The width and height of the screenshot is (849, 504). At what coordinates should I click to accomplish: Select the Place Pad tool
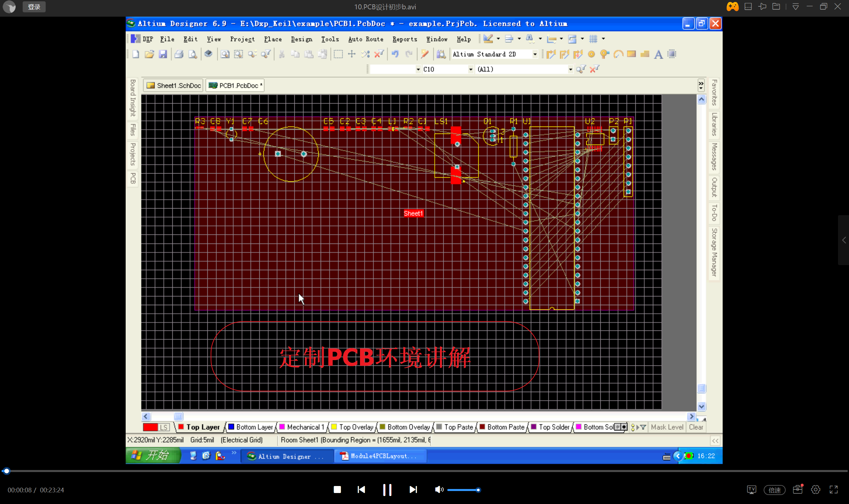(591, 54)
